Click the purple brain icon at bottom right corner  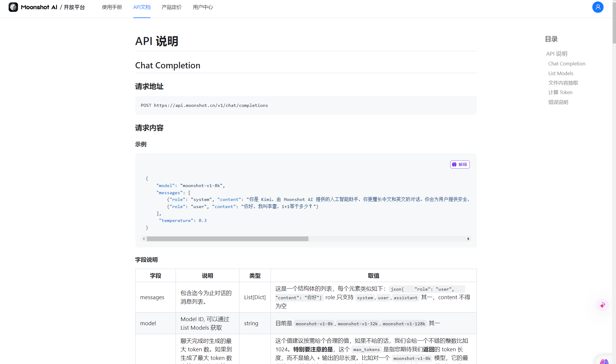click(604, 361)
